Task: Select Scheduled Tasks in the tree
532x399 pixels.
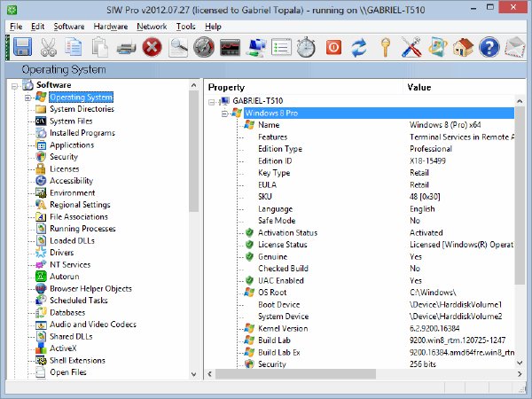Action: [x=79, y=301]
